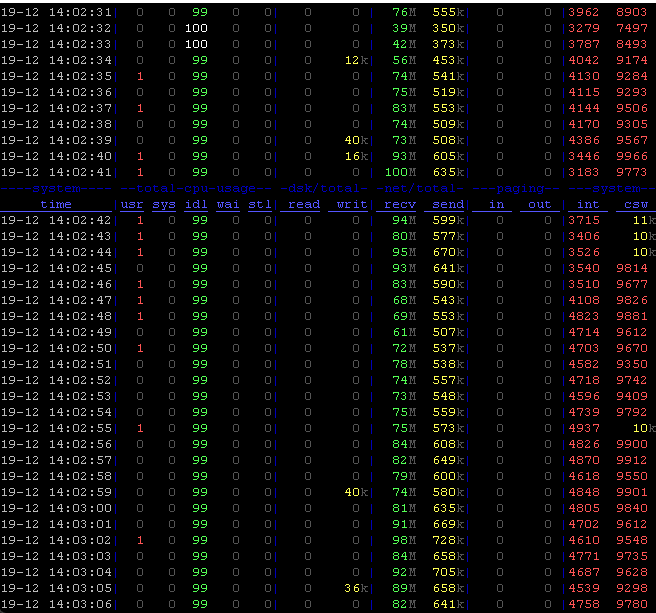Click the '4386' int value

(x=584, y=140)
